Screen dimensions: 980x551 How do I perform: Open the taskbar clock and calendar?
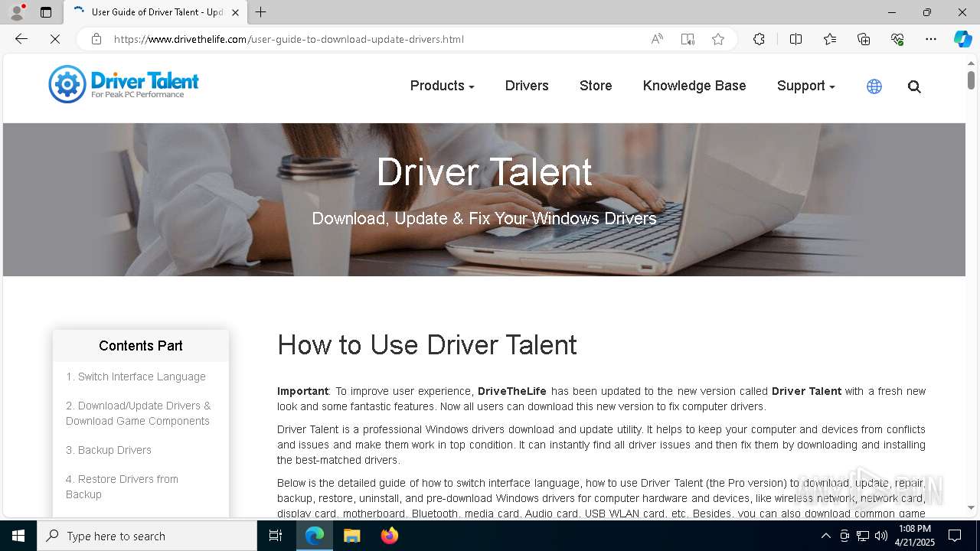coord(915,536)
